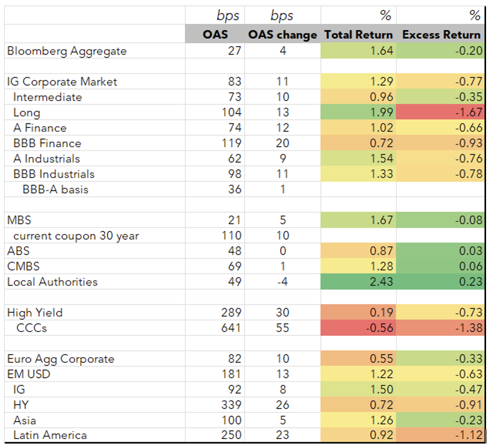Select the Local Authorities OAS change cell showing -4
492x448 pixels.
coord(282,282)
